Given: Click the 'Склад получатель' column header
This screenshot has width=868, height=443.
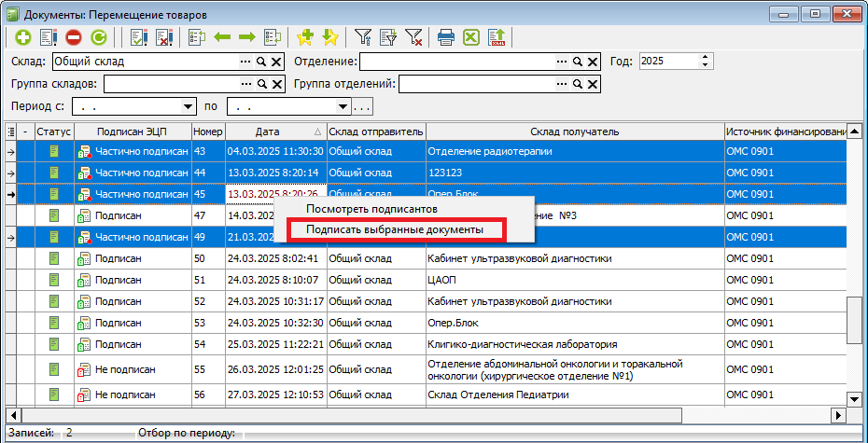Looking at the screenshot, I should point(574,132).
